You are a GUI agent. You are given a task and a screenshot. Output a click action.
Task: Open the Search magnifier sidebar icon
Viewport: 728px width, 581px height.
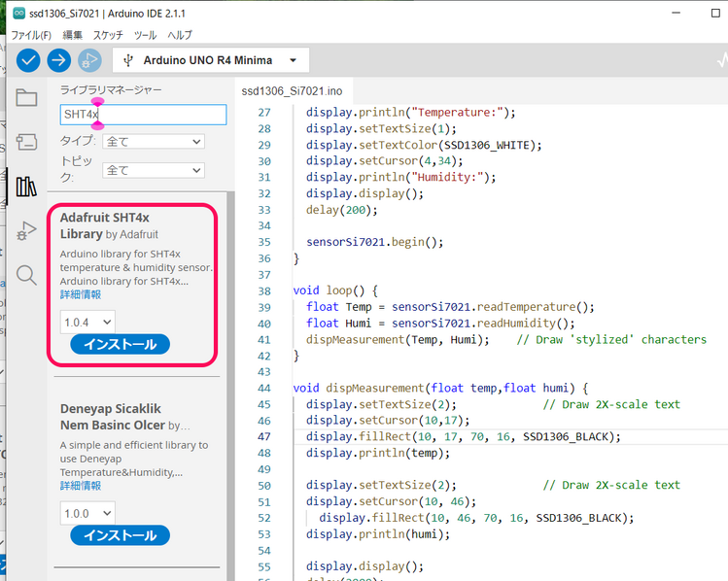point(26,275)
